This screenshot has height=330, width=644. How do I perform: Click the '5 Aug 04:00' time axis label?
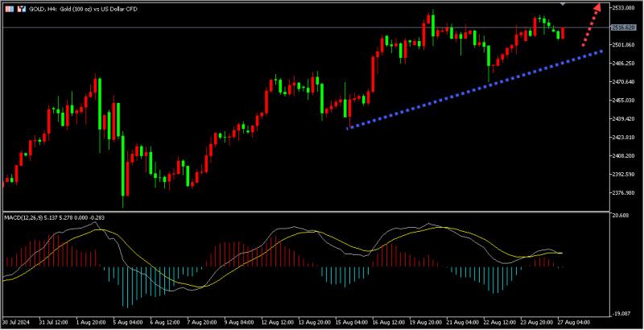(130, 321)
